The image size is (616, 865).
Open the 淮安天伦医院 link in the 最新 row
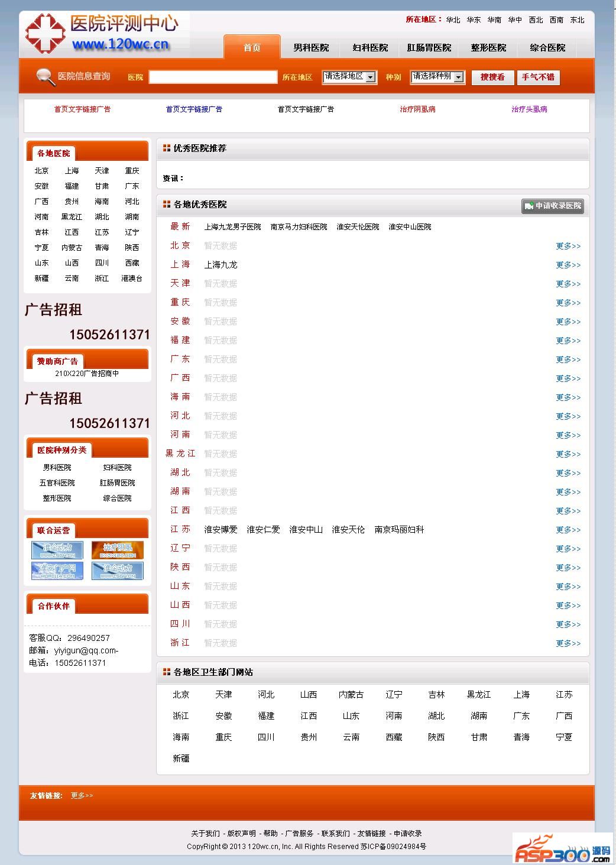pyautogui.click(x=358, y=227)
